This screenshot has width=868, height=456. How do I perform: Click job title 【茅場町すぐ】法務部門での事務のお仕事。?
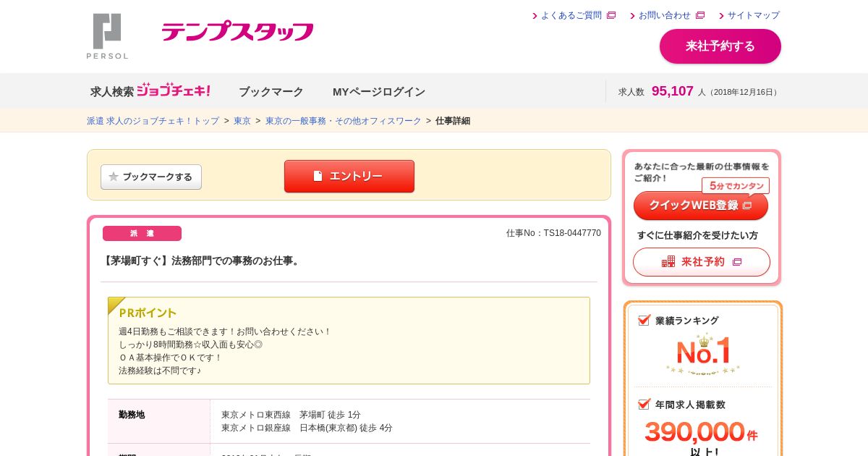pos(202,261)
